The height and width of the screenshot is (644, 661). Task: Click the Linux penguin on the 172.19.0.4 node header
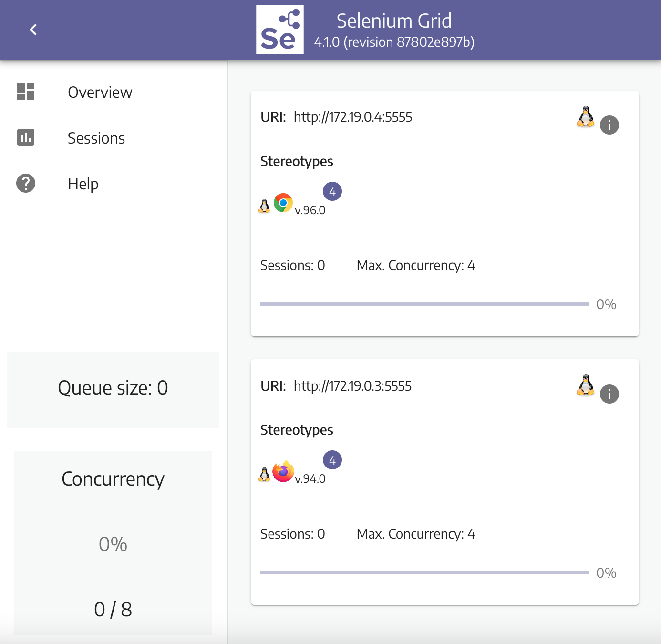tap(585, 117)
